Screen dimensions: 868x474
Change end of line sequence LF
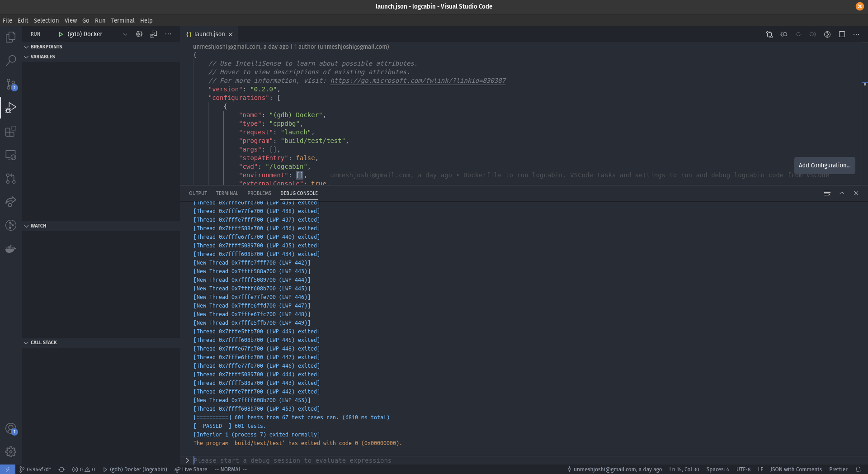click(x=760, y=469)
